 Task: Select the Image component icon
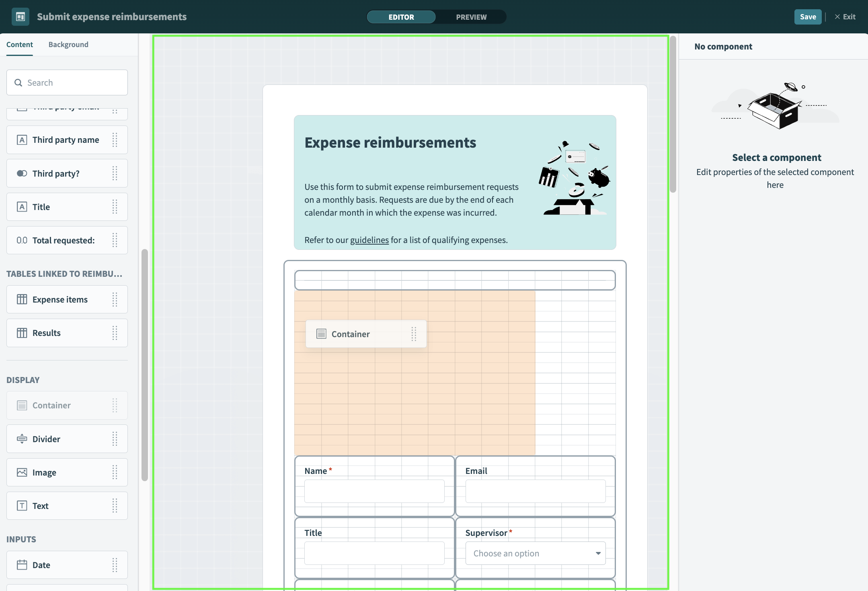click(x=22, y=472)
